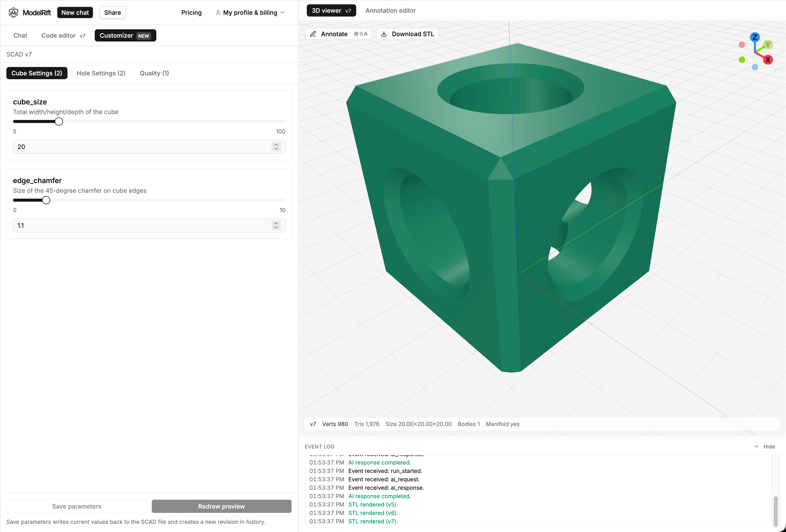The height and width of the screenshot is (532, 786).
Task: Switch to the Annotation editor tab
Action: click(390, 10)
